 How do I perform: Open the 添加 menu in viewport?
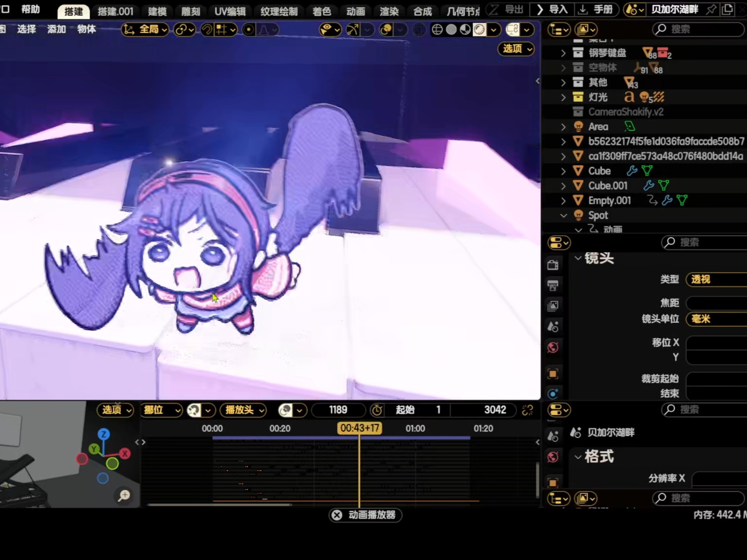pyautogui.click(x=56, y=29)
